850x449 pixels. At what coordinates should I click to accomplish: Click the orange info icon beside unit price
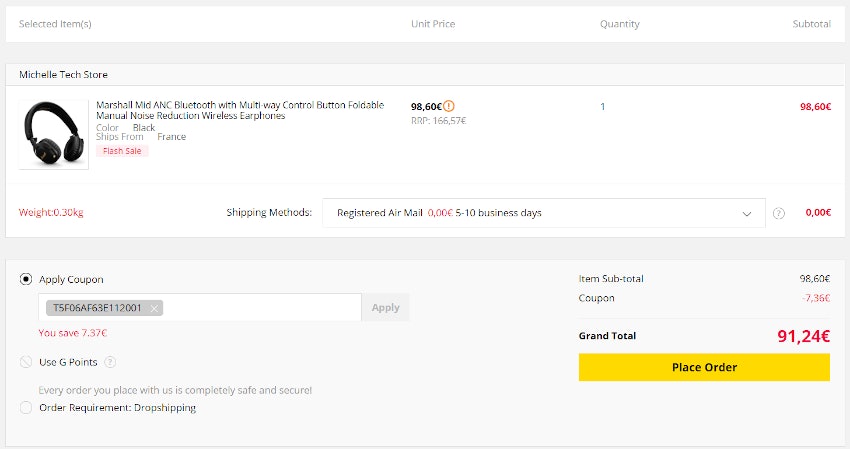point(449,106)
